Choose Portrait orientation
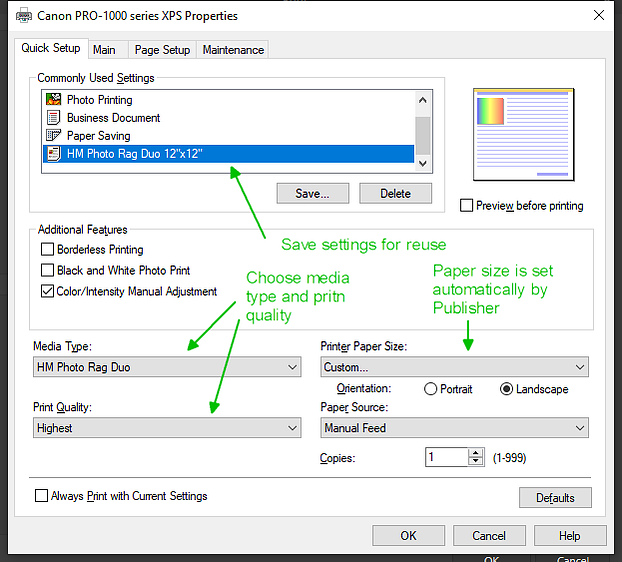 430,389
